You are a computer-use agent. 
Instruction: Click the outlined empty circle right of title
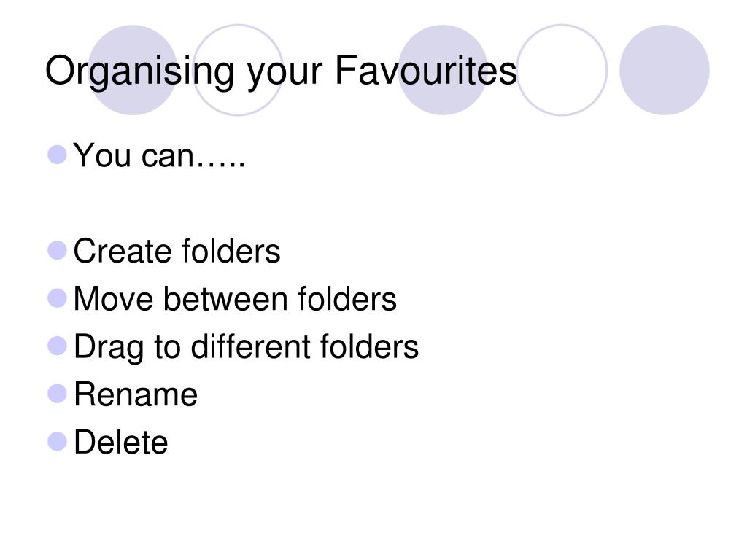pos(562,70)
